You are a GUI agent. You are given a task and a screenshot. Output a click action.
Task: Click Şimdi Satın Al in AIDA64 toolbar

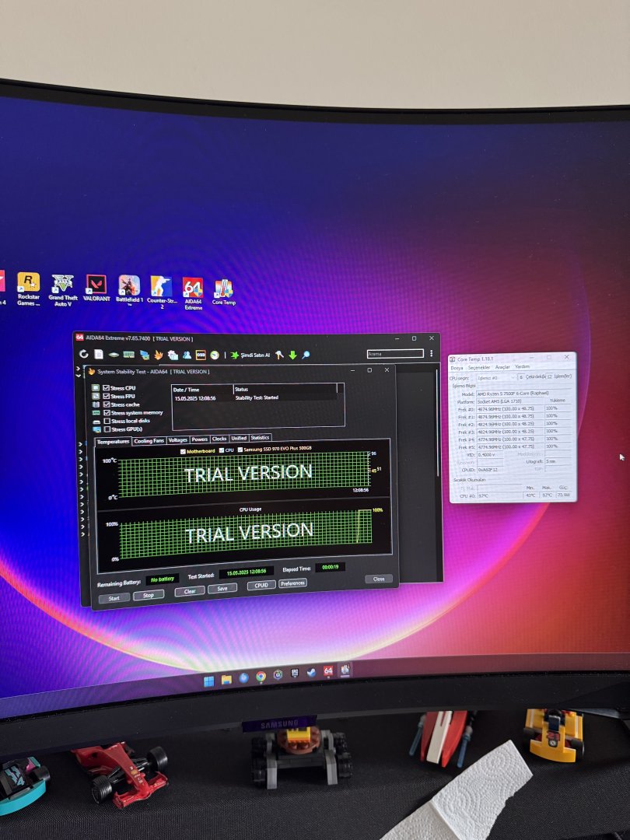click(x=255, y=355)
